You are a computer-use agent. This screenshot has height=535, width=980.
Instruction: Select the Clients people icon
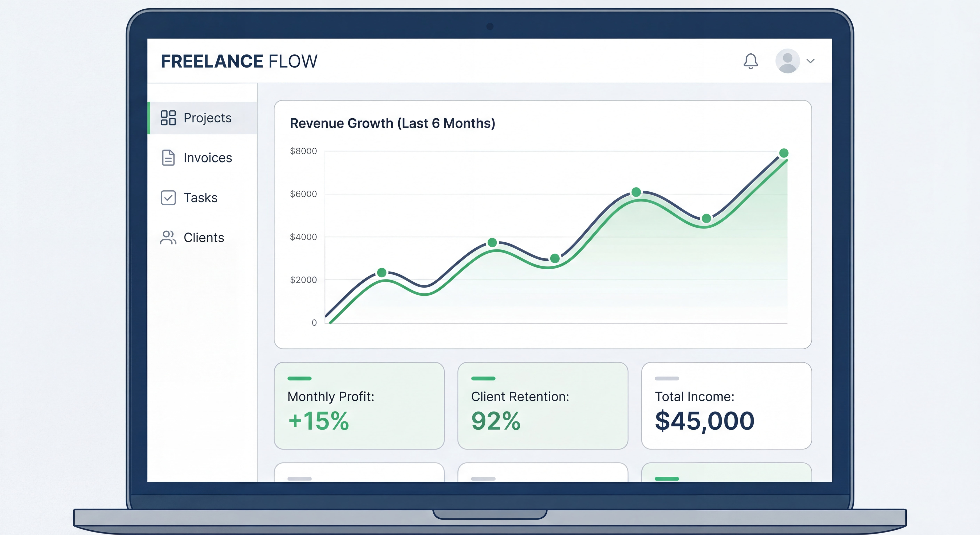(169, 238)
